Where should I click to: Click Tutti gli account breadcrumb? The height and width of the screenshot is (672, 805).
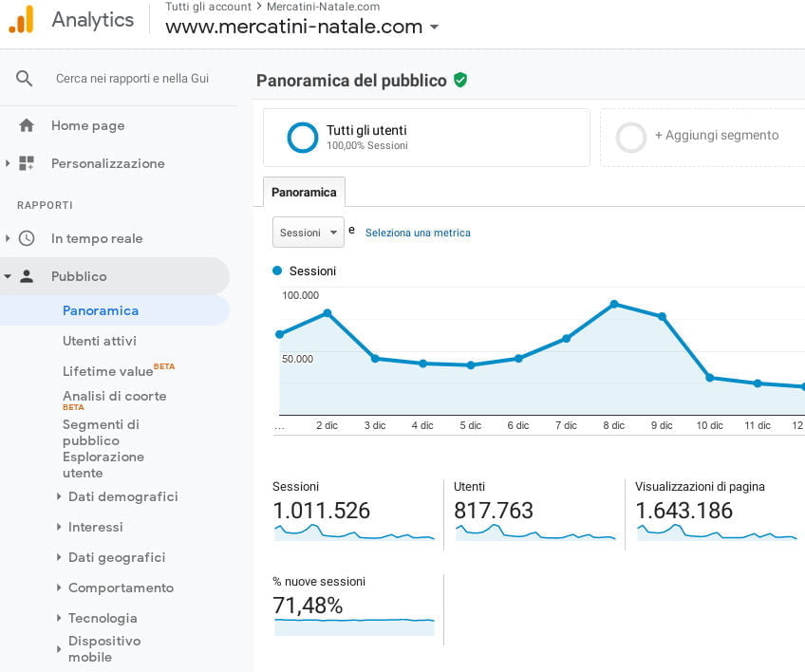click(x=208, y=7)
